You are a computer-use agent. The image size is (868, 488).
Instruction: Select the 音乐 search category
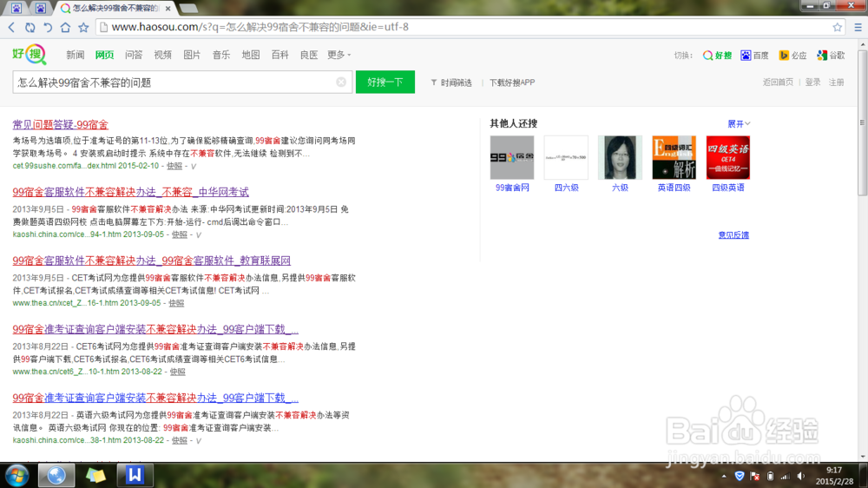(221, 55)
